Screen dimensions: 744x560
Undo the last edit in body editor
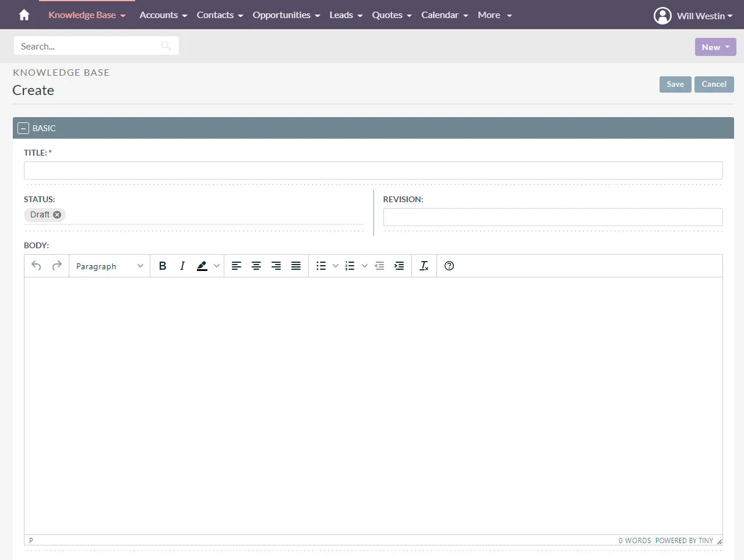pyautogui.click(x=36, y=266)
